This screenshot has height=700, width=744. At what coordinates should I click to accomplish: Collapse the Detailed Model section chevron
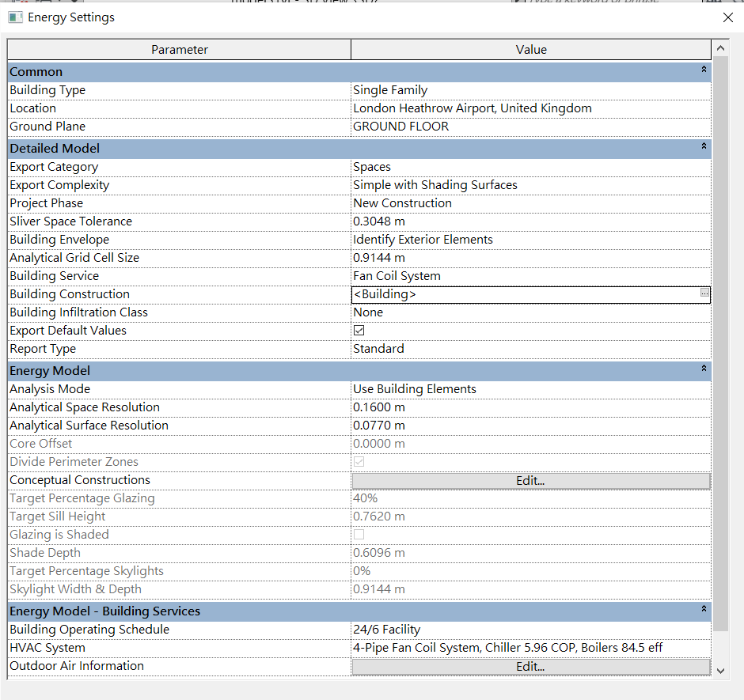click(703, 147)
